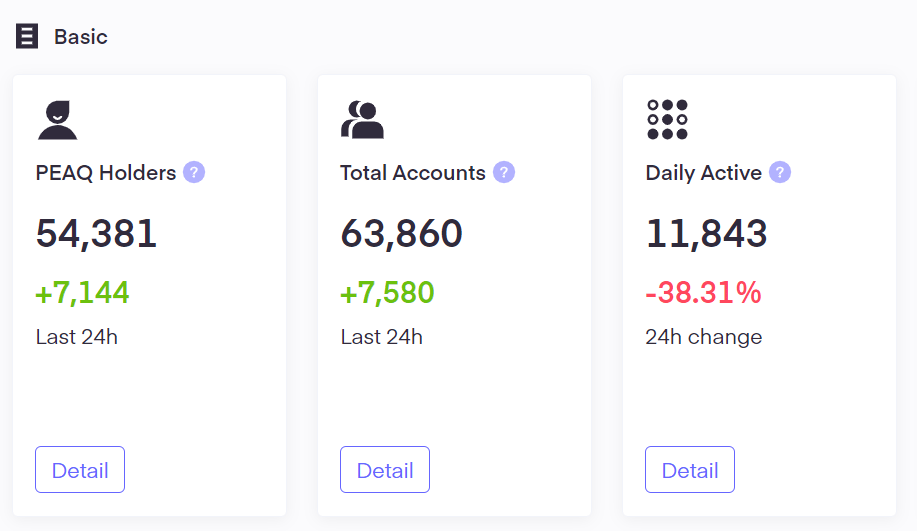Click the +7,580 accounts change value
Screen dimensions: 917x531
click(x=388, y=293)
